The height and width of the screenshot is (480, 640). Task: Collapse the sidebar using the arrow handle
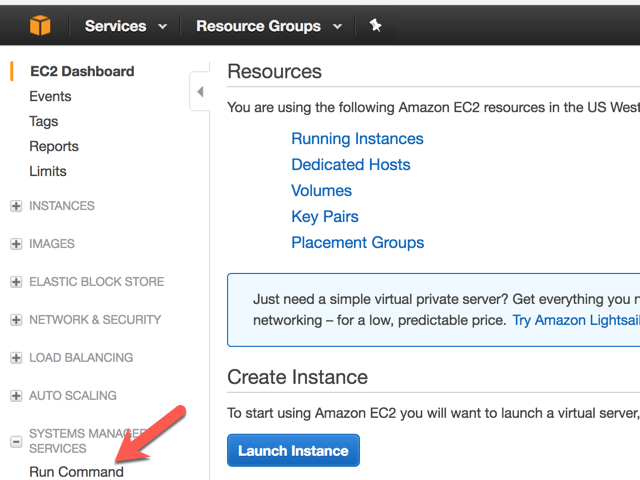click(x=199, y=92)
